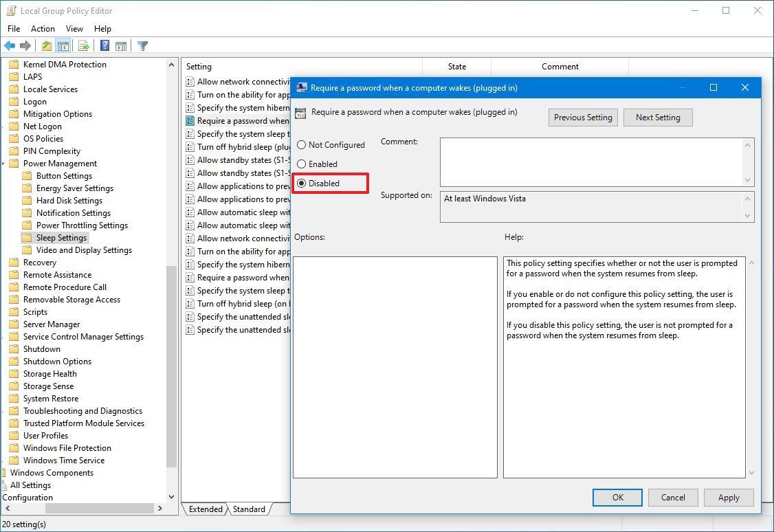Screen dimensions: 774x532
Task: Open Help using the question mark icon
Action: pos(104,45)
